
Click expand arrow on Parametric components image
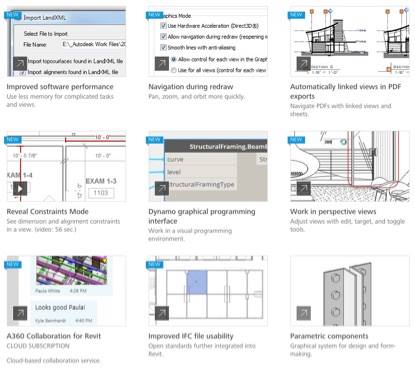pos(303,313)
